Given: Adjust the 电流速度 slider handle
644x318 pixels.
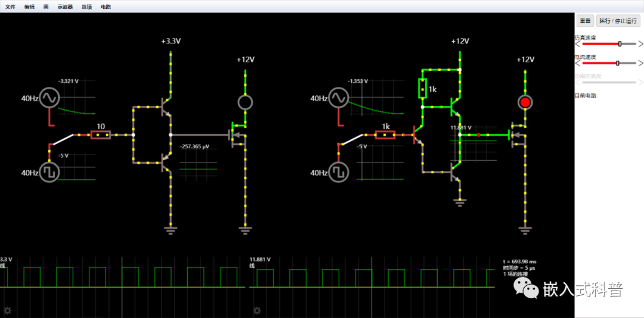Looking at the screenshot, I should tap(617, 63).
